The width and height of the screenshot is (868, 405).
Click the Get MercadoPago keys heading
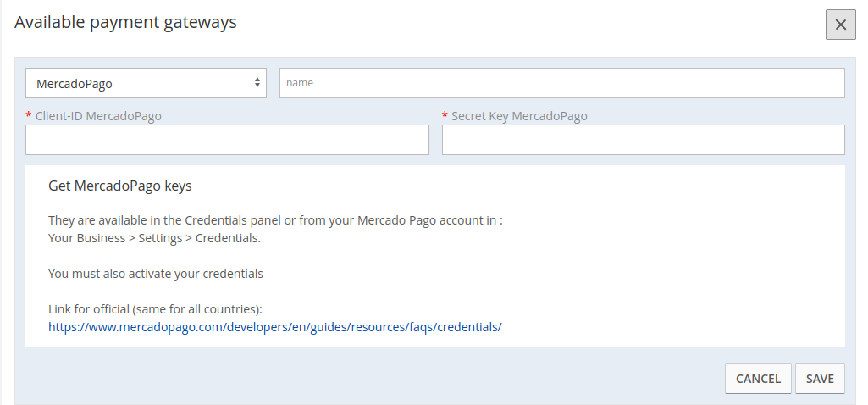click(x=120, y=186)
